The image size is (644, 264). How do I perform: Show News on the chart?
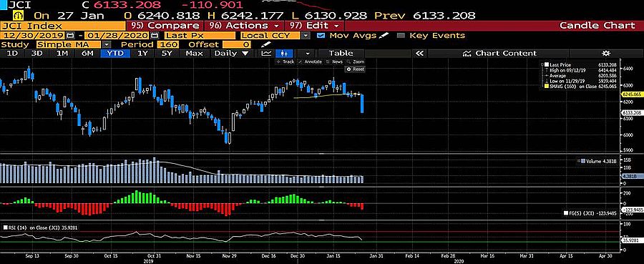[x=334, y=62]
